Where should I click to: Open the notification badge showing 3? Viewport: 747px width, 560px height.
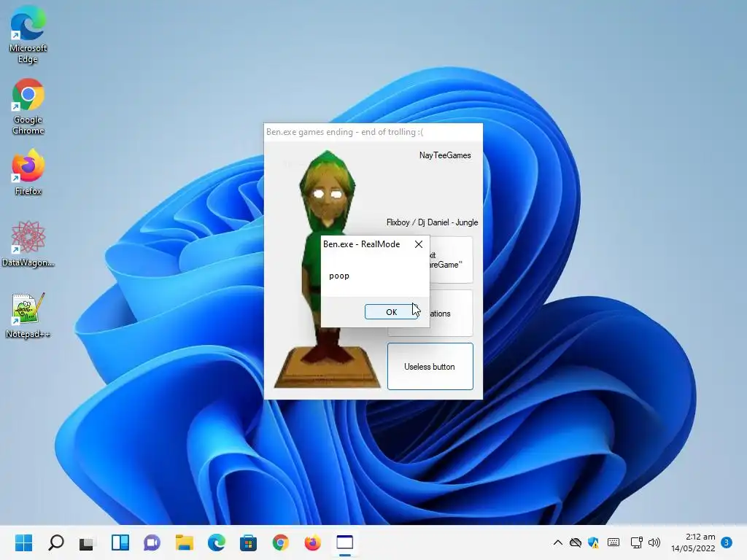pos(727,542)
